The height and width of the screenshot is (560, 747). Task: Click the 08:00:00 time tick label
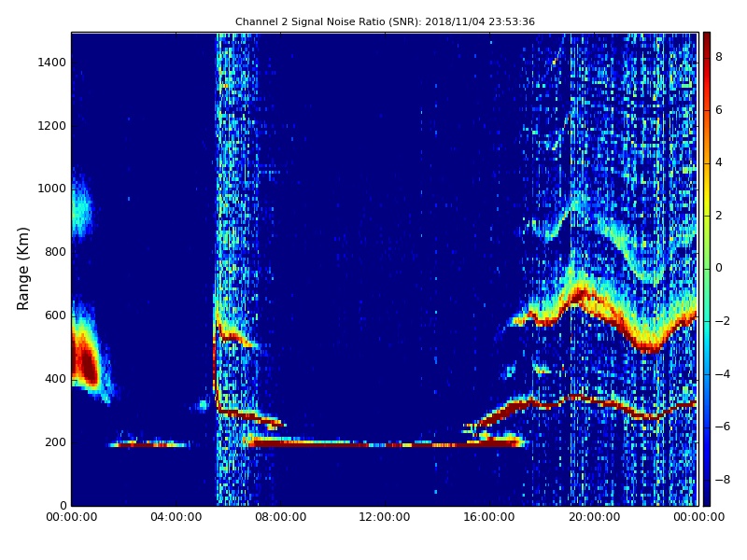(x=281, y=517)
